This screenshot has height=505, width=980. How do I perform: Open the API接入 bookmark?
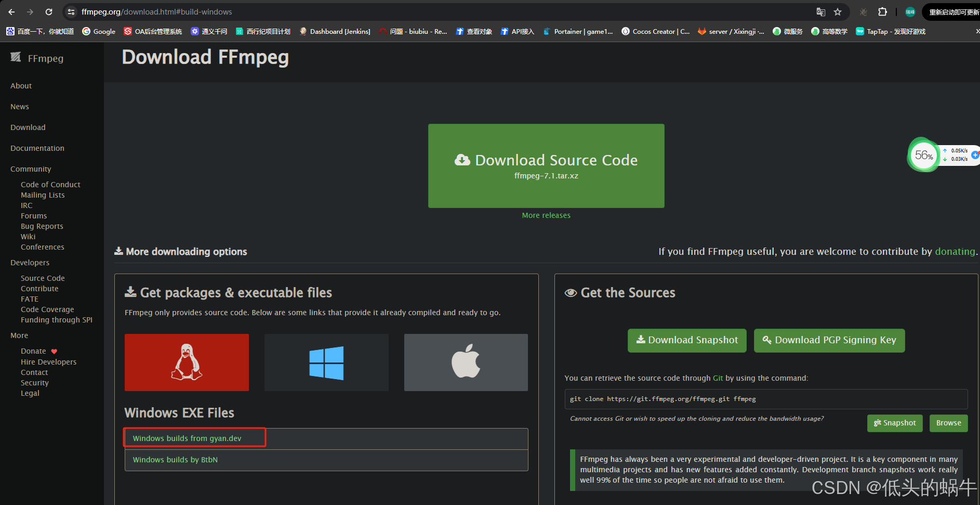518,31
